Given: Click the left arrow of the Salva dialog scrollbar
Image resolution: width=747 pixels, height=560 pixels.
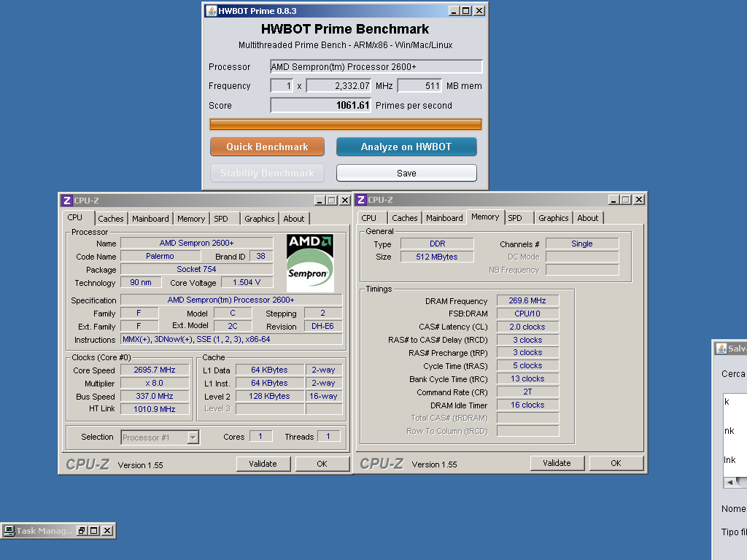Looking at the screenshot, I should [729, 482].
